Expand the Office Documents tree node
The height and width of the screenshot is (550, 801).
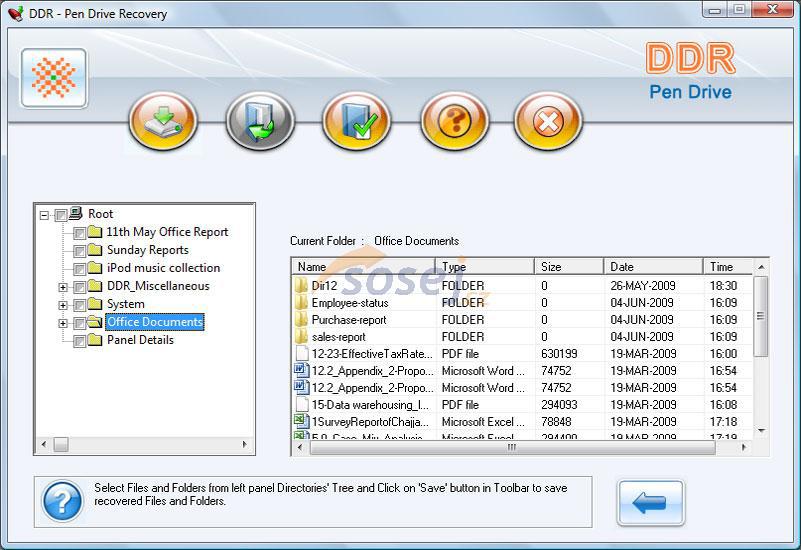pyautogui.click(x=63, y=323)
